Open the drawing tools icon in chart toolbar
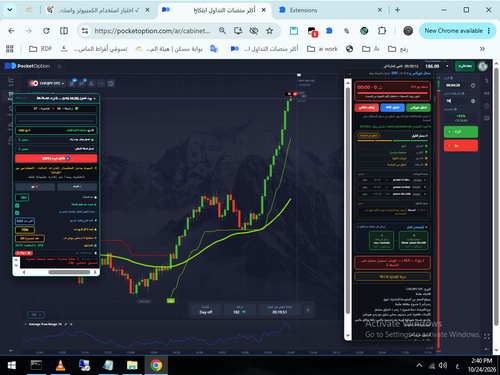The height and width of the screenshot is (375, 500). (91, 83)
